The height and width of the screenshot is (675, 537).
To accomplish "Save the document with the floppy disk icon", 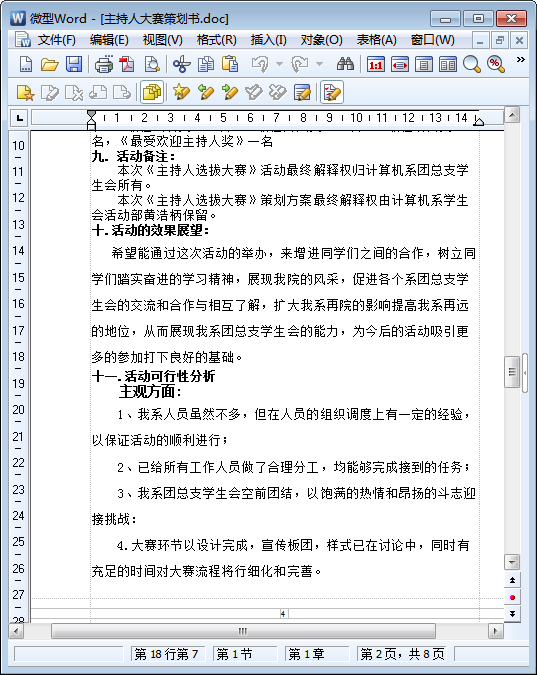I will (x=74, y=64).
